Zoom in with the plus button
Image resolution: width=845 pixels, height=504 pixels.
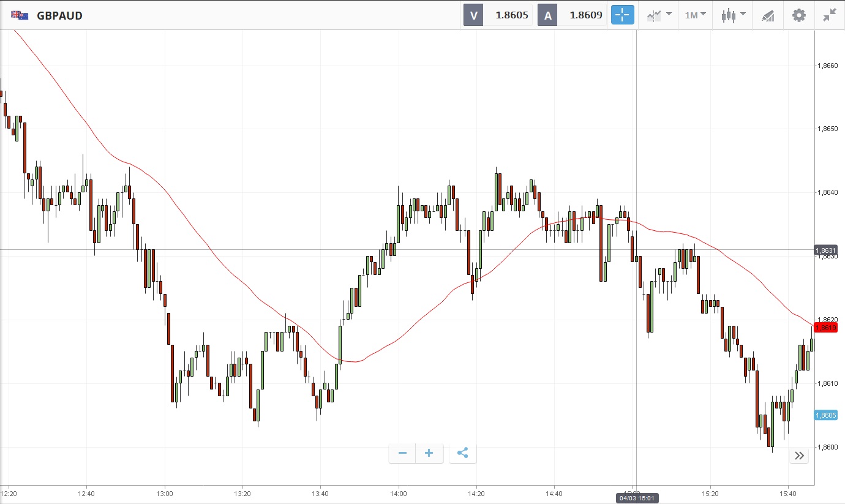tap(429, 453)
